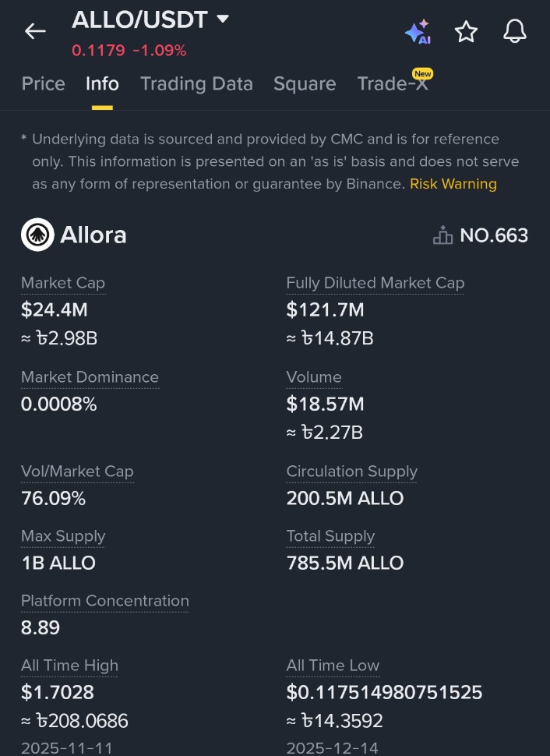The image size is (550, 756).
Task: Add ALLO/USDT to favorites with star
Action: point(466,32)
